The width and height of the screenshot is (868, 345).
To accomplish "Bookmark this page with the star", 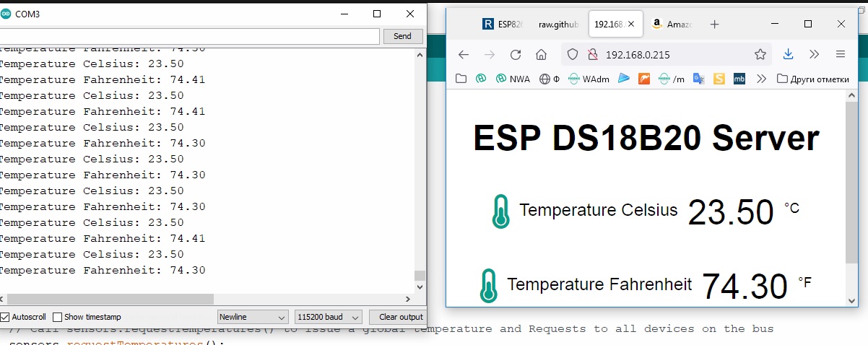I will click(760, 54).
